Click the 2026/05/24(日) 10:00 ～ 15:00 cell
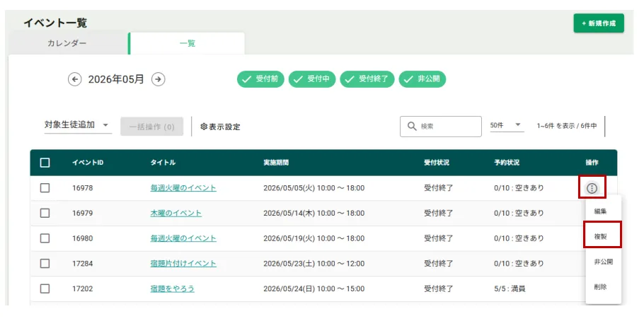Screen dimensions: 644x321 314,288
